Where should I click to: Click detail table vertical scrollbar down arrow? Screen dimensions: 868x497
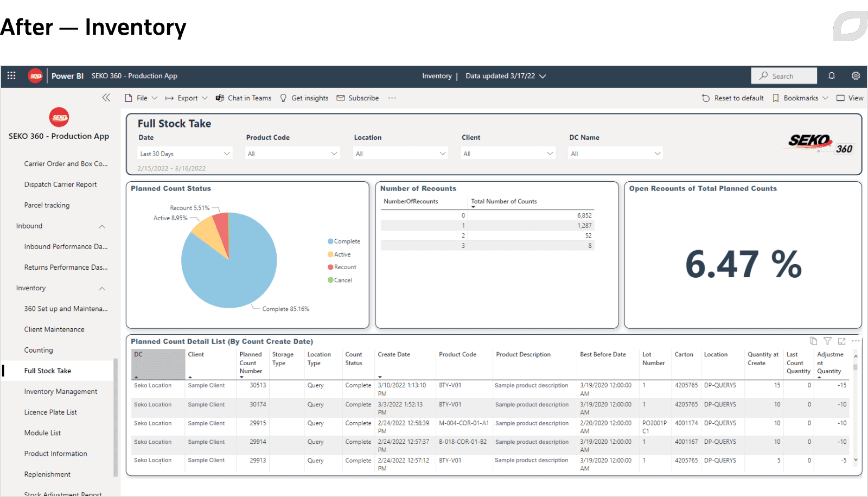pyautogui.click(x=856, y=460)
